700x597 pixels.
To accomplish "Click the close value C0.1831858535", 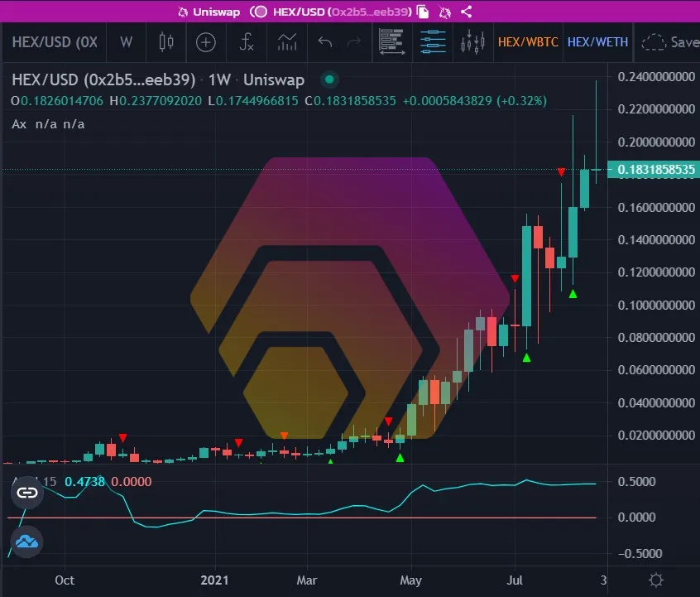I will [x=351, y=101].
